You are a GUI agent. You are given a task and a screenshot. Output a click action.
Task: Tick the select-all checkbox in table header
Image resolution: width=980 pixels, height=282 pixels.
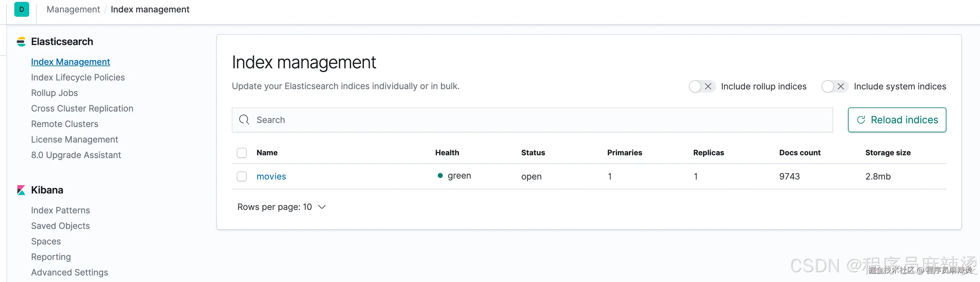click(242, 153)
